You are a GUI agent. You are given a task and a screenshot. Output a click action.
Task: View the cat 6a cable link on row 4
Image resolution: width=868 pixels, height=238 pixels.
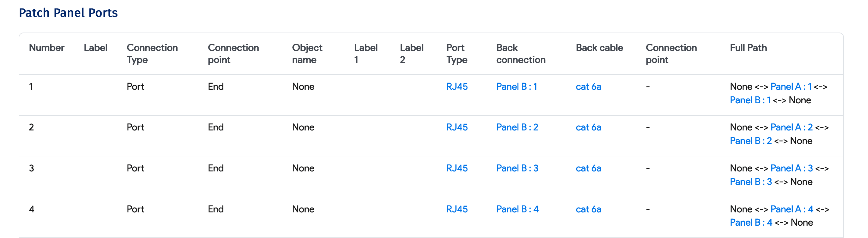[588, 209]
